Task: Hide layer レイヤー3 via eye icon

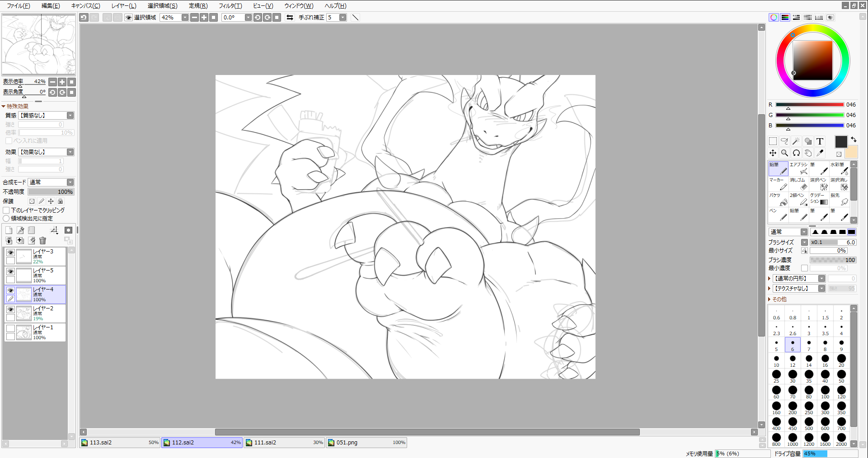Action: click(x=10, y=253)
